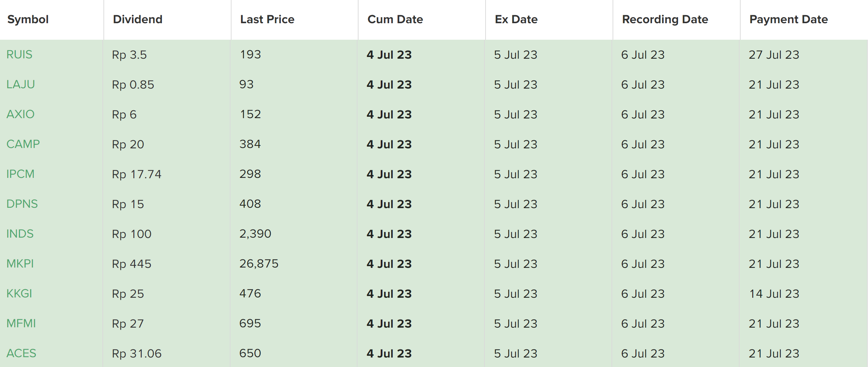Select the IPCM ticker link
This screenshot has height=367, width=868.
[20, 174]
